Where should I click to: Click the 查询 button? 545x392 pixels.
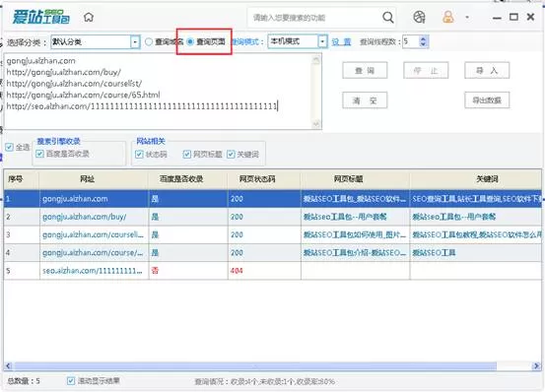(x=365, y=71)
